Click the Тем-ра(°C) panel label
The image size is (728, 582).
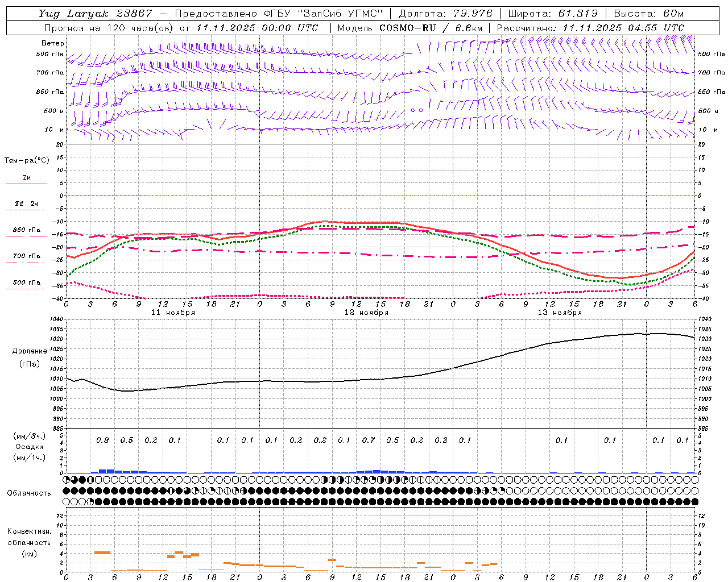point(27,161)
